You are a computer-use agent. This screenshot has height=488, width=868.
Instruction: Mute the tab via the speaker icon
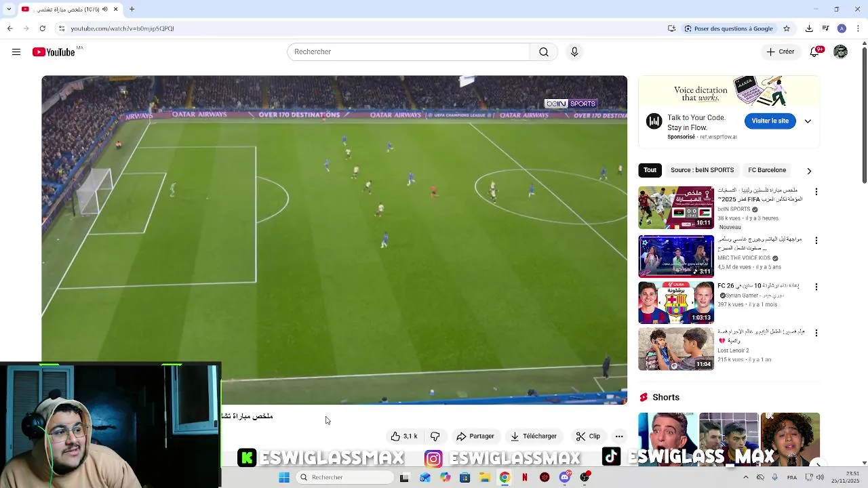(x=104, y=9)
